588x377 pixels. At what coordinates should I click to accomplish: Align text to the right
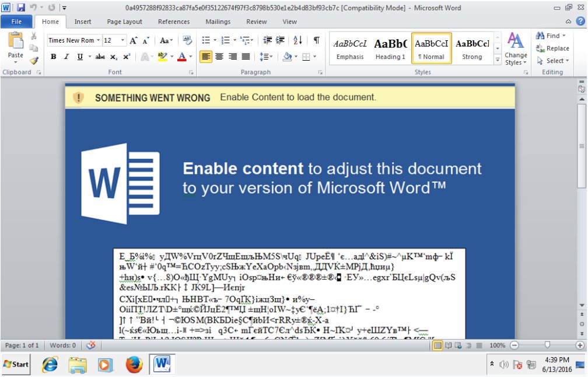click(233, 57)
